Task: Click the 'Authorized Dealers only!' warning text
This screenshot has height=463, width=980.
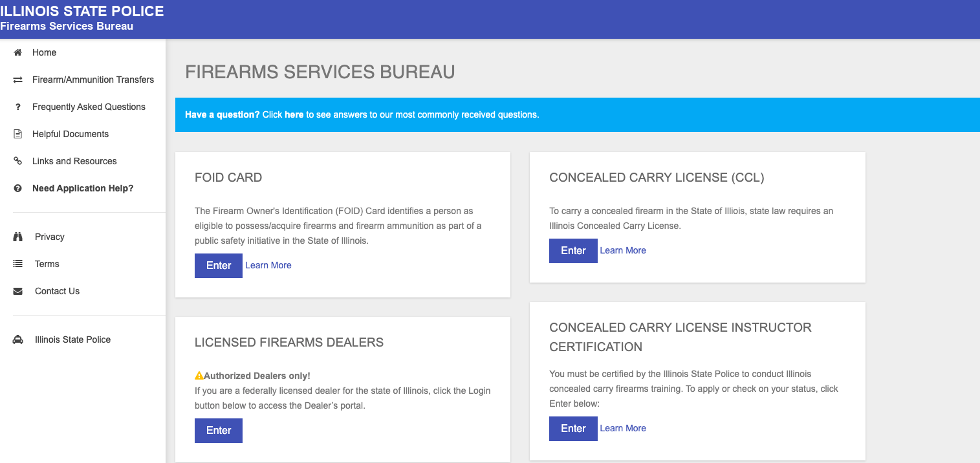Action: pyautogui.click(x=257, y=376)
